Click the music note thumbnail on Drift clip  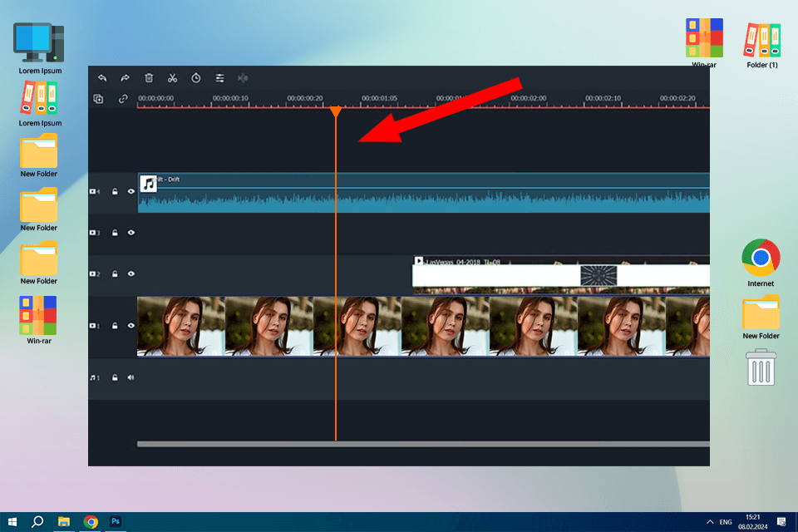click(148, 183)
